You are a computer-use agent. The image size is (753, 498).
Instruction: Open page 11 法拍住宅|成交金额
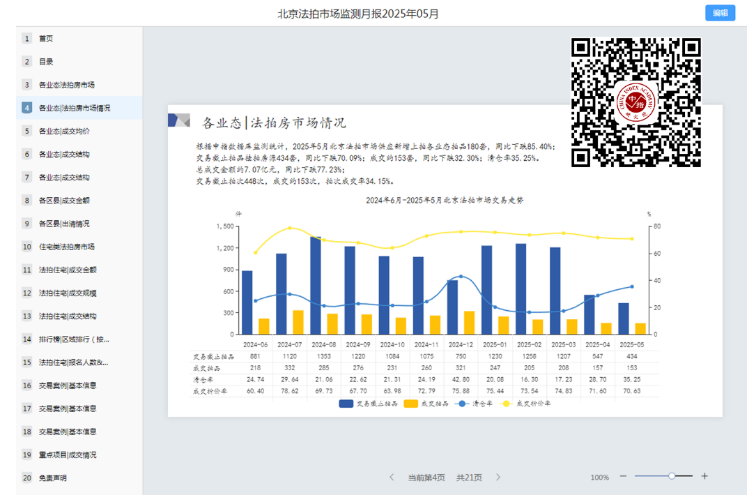[x=79, y=269]
